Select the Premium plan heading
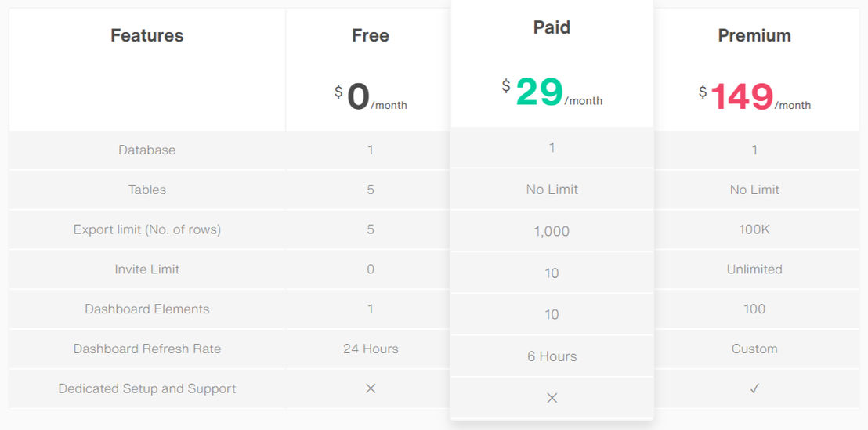Screen dimensions: 868x430 point(754,35)
